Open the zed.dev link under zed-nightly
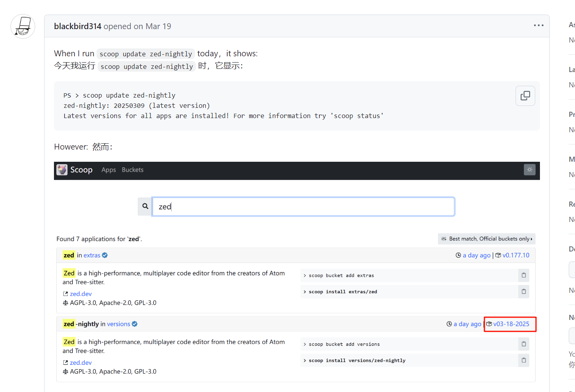Image resolution: width=575 pixels, height=392 pixels. click(81, 362)
